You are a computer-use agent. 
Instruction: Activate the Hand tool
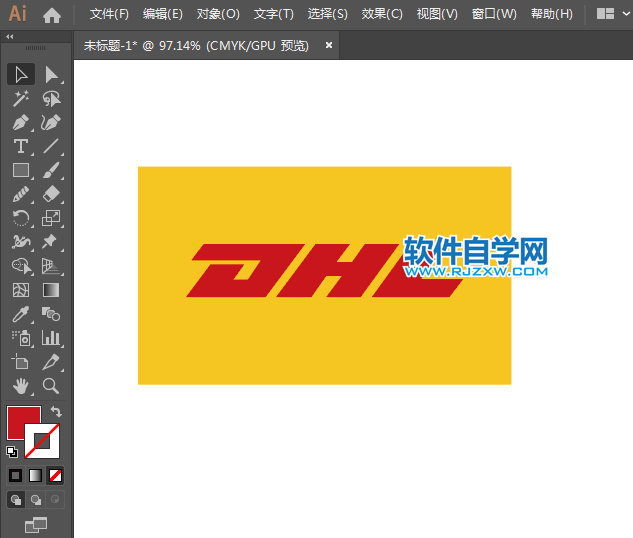pos(21,386)
